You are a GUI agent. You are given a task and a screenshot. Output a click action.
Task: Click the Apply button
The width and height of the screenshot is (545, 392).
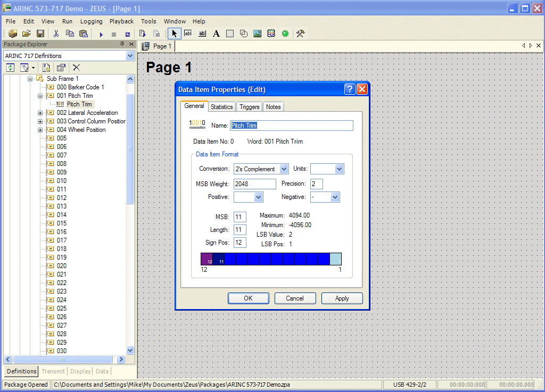pyautogui.click(x=342, y=298)
